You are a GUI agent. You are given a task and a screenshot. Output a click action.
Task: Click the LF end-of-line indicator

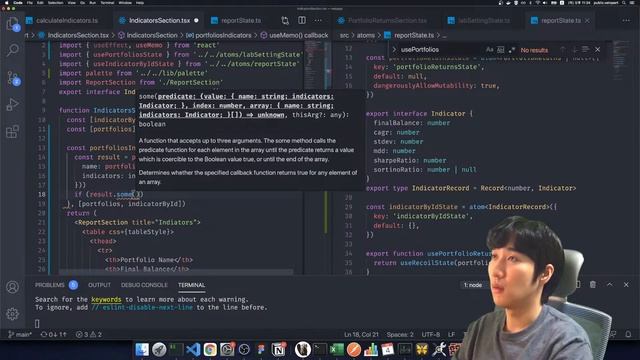pyautogui.click(x=451, y=334)
